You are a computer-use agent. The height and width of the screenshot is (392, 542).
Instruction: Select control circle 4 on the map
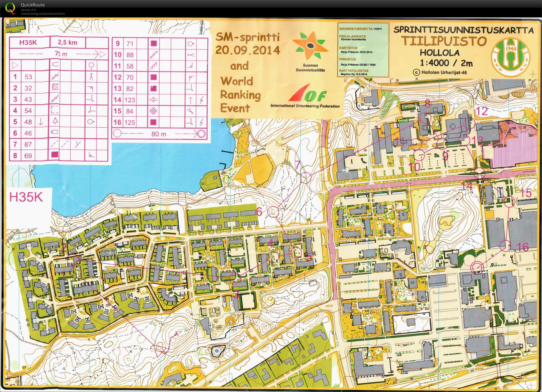point(273,257)
